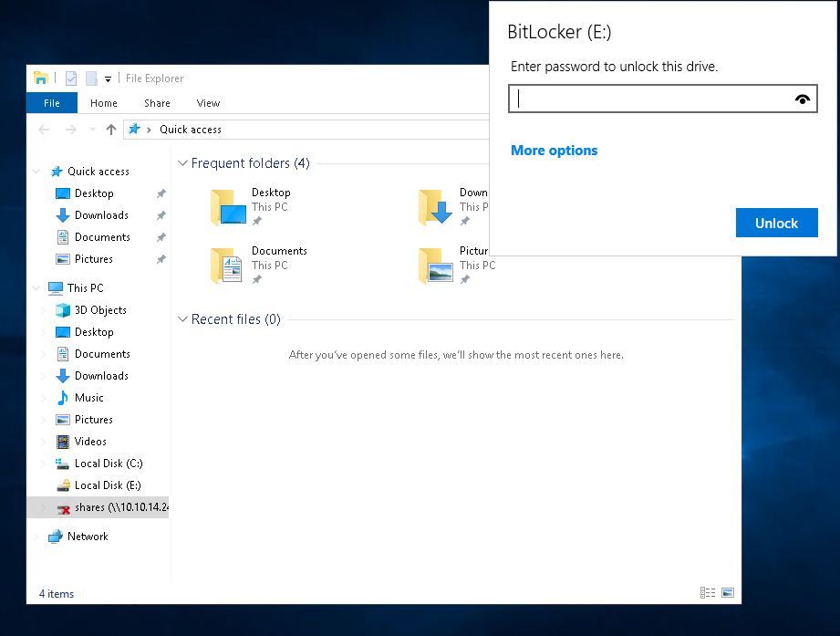Switch to large icons view in status bar
Image resolution: width=840 pixels, height=636 pixels.
727,593
